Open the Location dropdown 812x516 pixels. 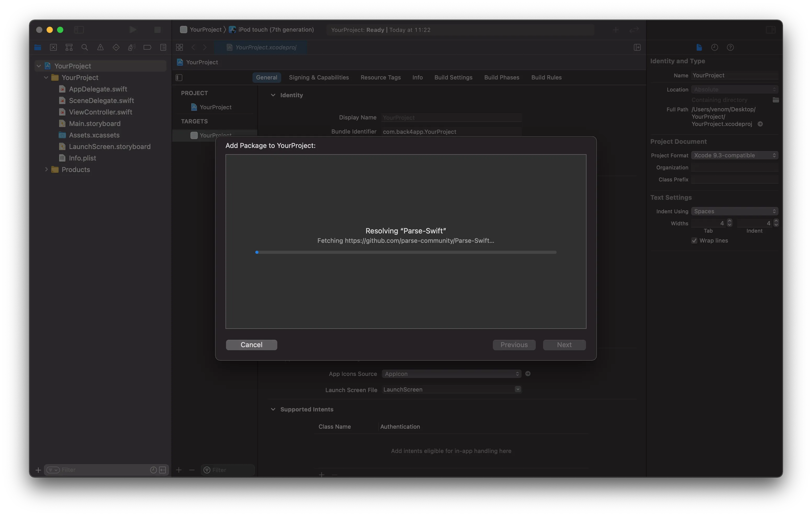coord(735,89)
